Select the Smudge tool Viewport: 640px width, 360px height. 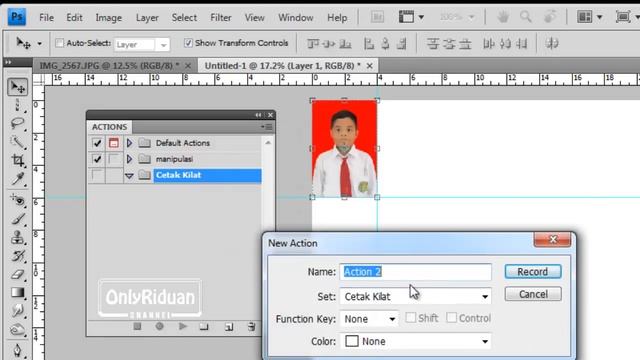click(18, 311)
